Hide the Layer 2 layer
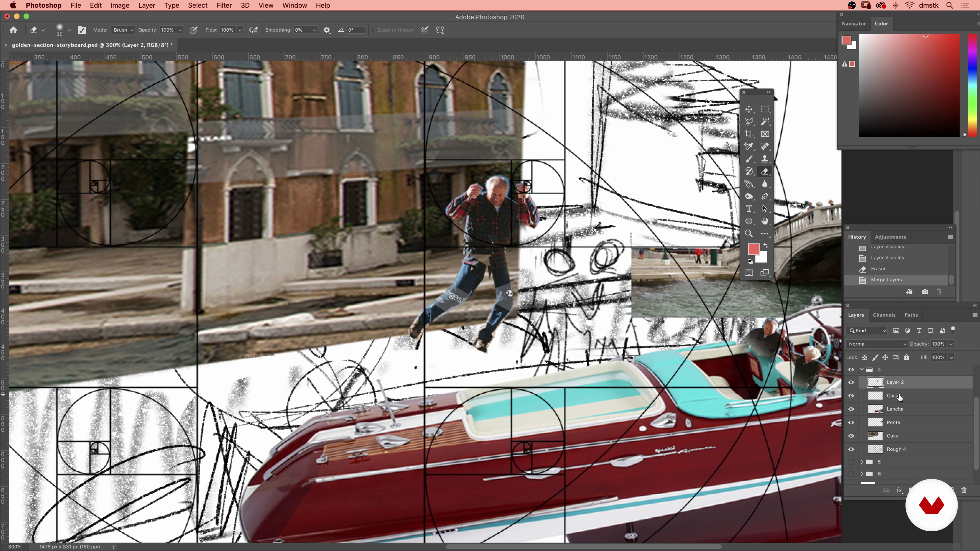 pos(851,382)
